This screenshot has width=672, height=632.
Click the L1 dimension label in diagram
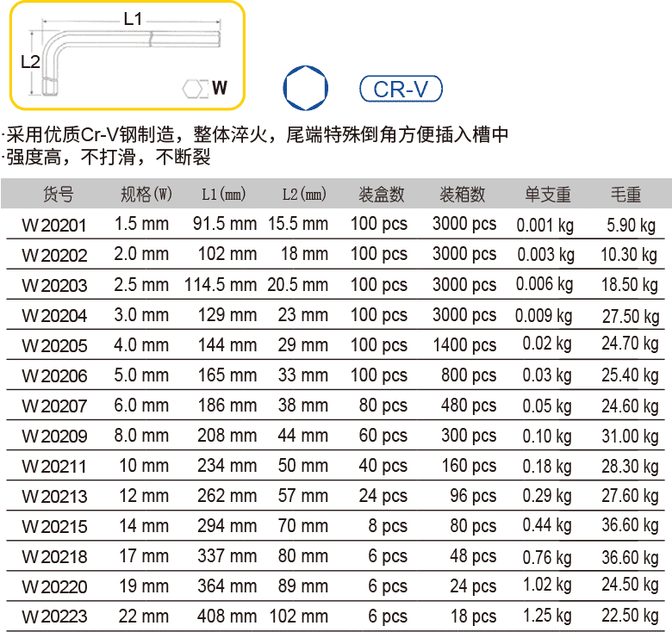pos(133,18)
